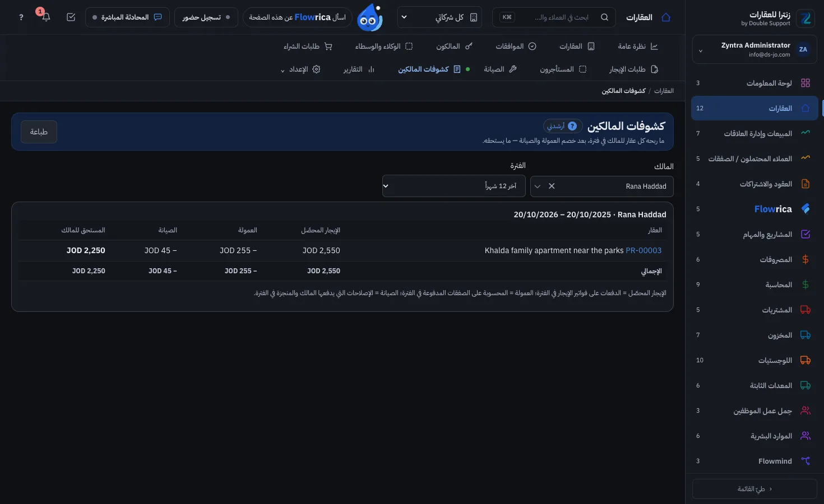Click the Khalda family apartment near the parks text
This screenshot has height=504, width=824.
(554, 250)
